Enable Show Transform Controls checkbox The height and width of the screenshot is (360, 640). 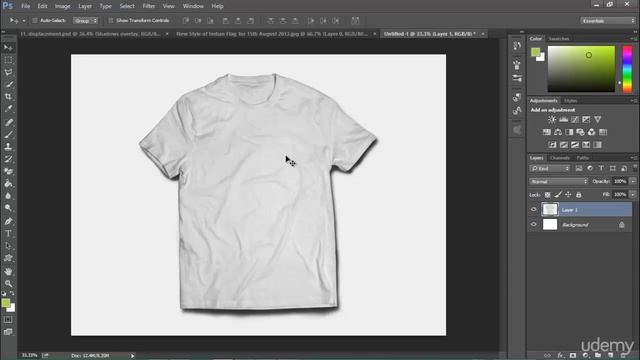(x=111, y=20)
